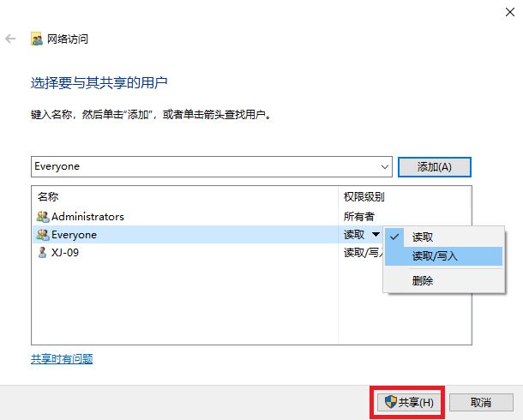The image size is (523, 420).
Task: Open the 共享时有问题 help link
Action: tap(62, 359)
